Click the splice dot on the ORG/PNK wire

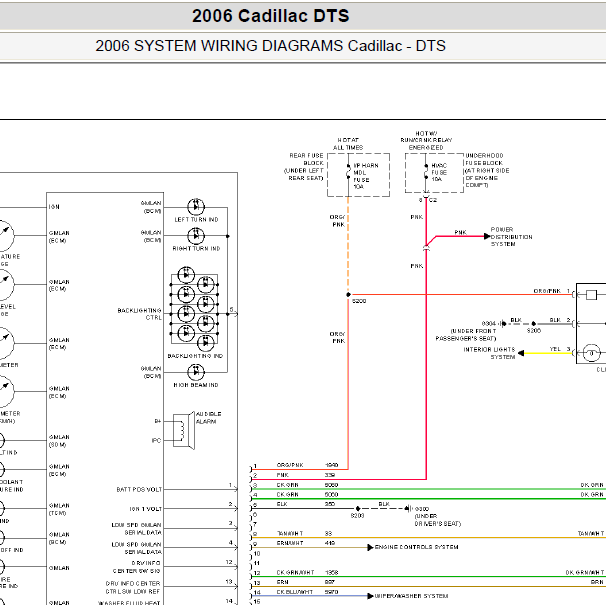348,295
